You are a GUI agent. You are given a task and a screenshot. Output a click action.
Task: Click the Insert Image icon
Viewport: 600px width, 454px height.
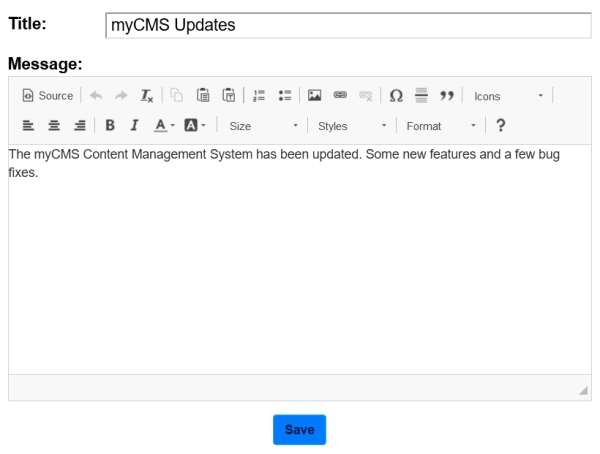pyautogui.click(x=314, y=96)
